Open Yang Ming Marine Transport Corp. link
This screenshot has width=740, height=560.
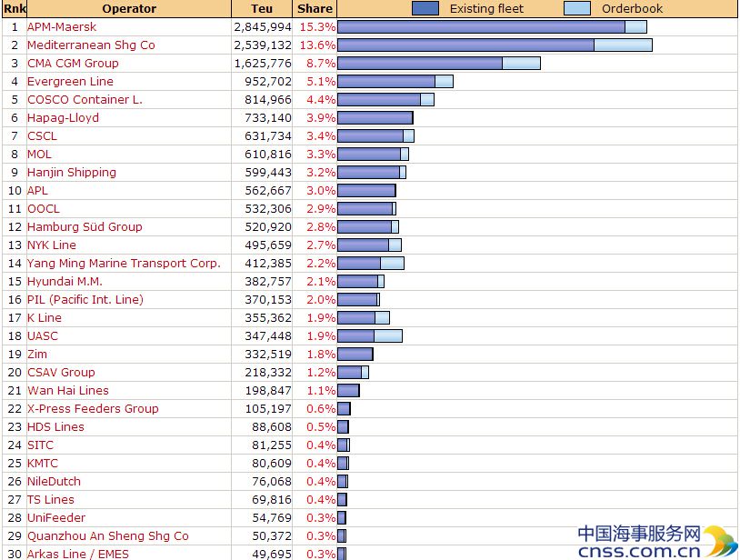pos(125,264)
